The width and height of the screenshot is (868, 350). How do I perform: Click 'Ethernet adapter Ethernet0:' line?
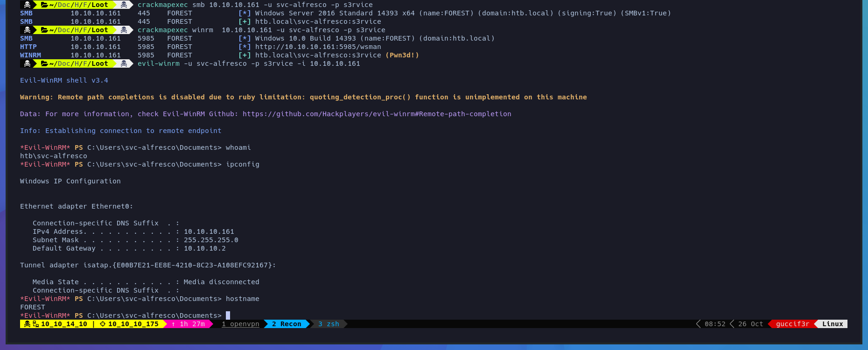[77, 206]
